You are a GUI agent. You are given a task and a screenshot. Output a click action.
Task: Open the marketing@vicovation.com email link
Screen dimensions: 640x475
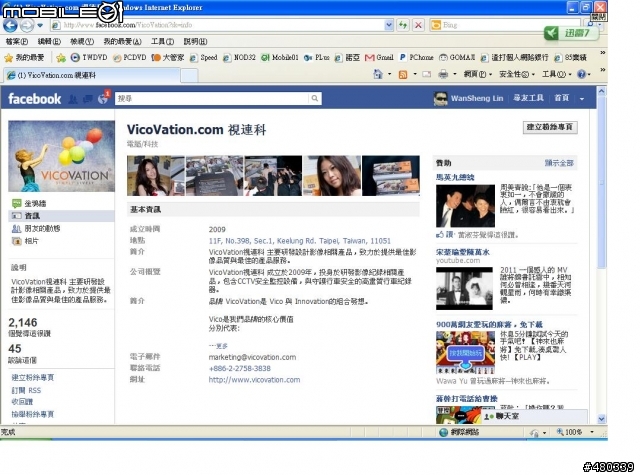coord(252,357)
